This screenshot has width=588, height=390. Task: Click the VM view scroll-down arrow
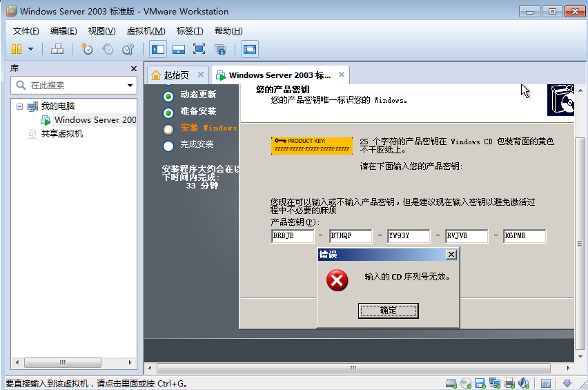[x=580, y=357]
